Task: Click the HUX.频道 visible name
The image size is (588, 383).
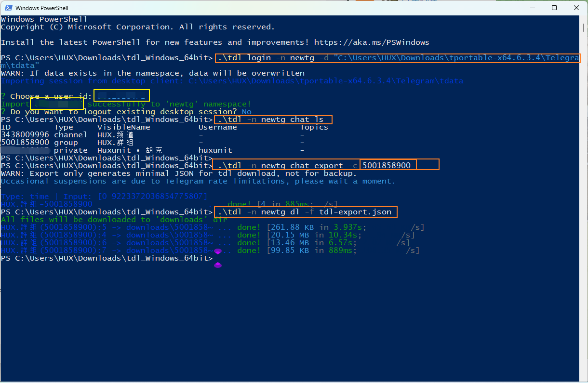Action: (116, 135)
